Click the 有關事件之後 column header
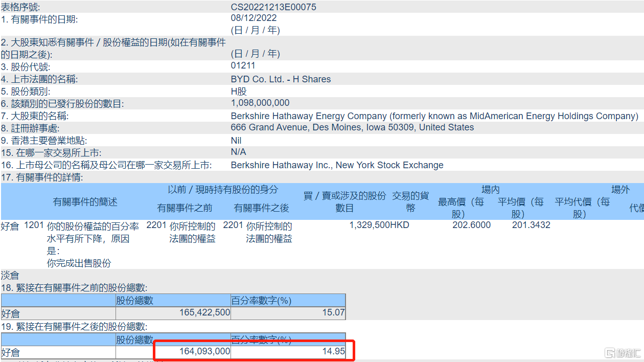Viewport: 644px width, 362px height. pyautogui.click(x=261, y=208)
